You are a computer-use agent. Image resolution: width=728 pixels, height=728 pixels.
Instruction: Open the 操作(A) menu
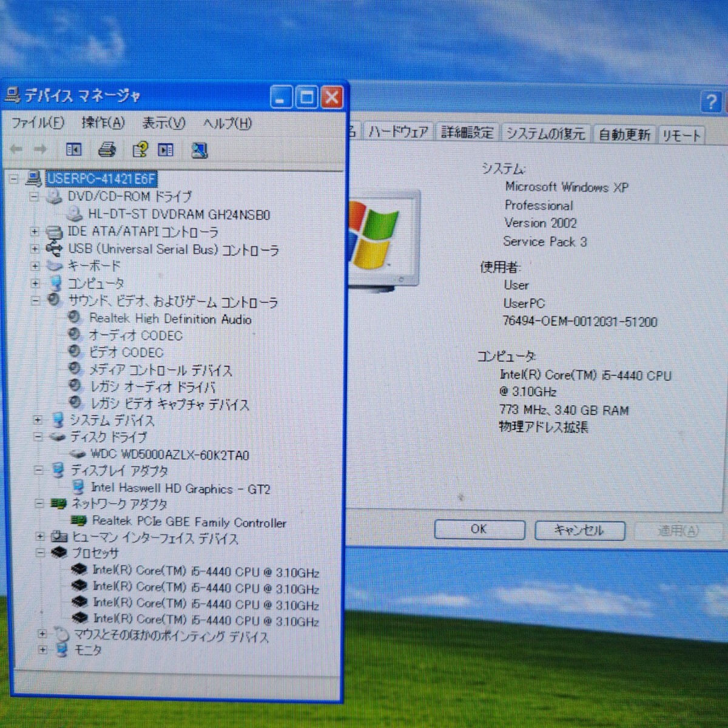[103, 123]
